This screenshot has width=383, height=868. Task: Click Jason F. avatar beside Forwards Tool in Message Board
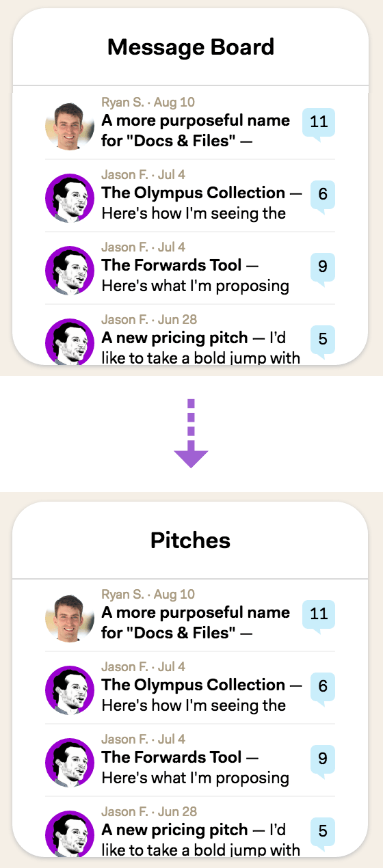point(70,271)
